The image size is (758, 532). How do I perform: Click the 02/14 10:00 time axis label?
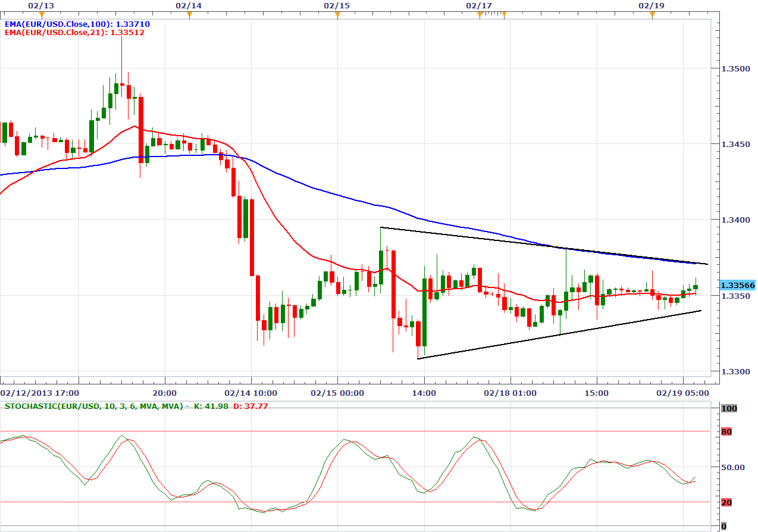coord(252,393)
